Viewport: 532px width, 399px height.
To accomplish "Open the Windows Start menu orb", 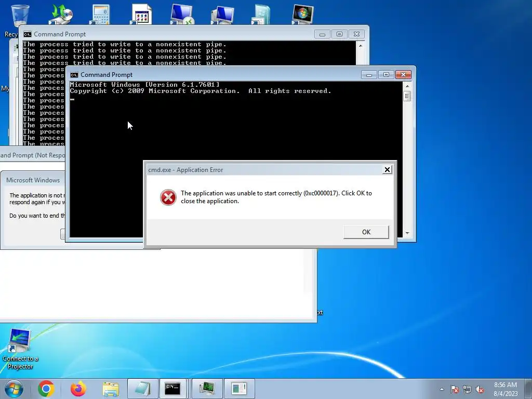I will (x=14, y=389).
